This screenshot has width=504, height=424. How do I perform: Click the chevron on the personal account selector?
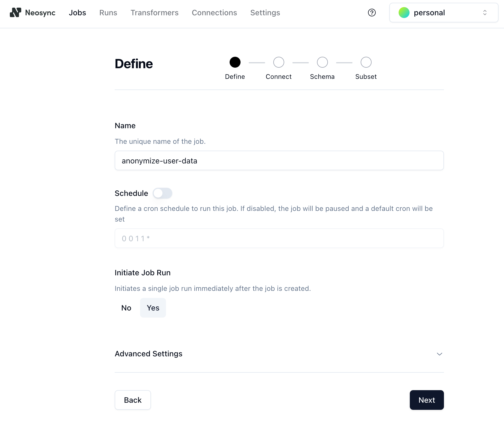pyautogui.click(x=485, y=12)
